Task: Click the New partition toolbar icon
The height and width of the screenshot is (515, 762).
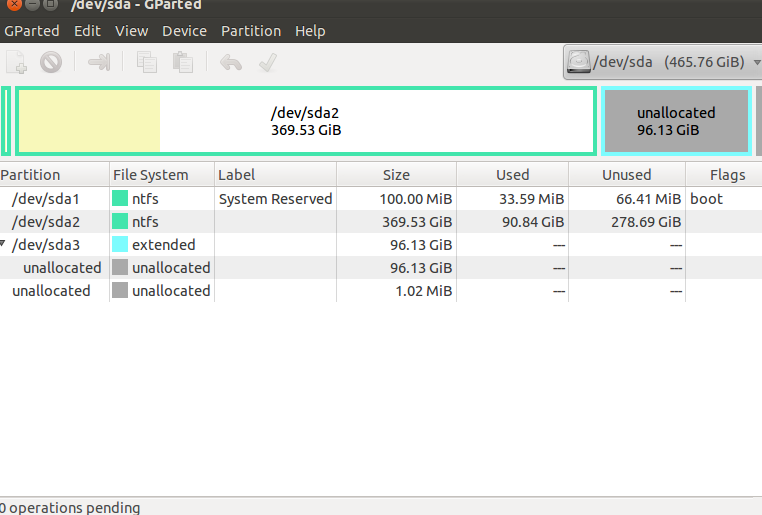Action: 17,62
